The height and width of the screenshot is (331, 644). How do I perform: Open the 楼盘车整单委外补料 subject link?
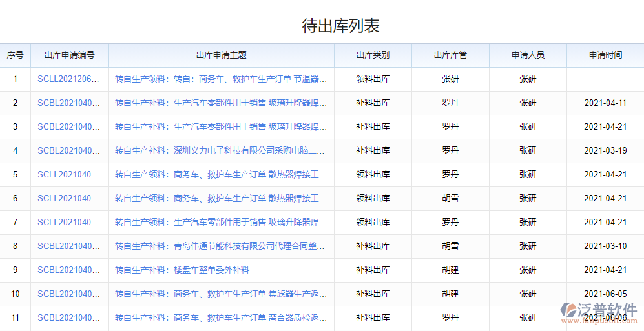182,270
